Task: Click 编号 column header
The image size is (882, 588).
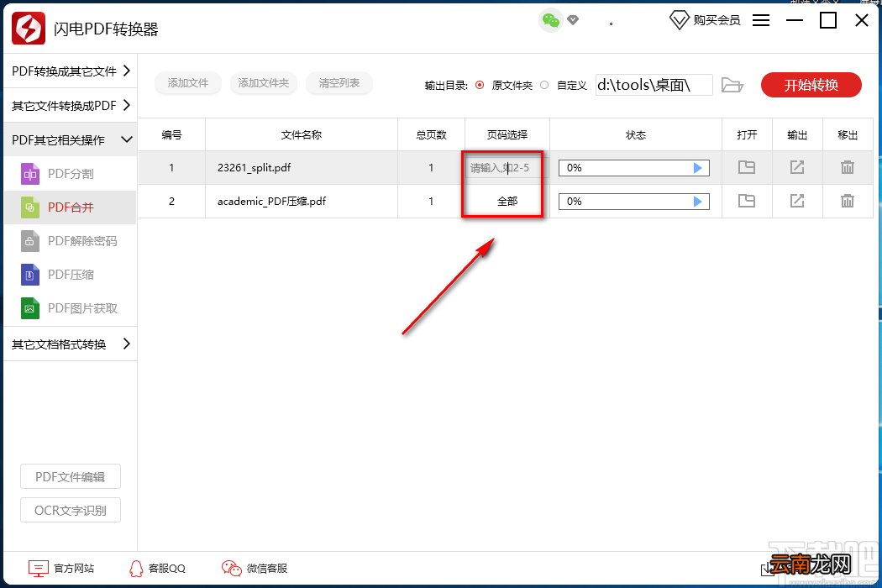Action: [x=171, y=135]
